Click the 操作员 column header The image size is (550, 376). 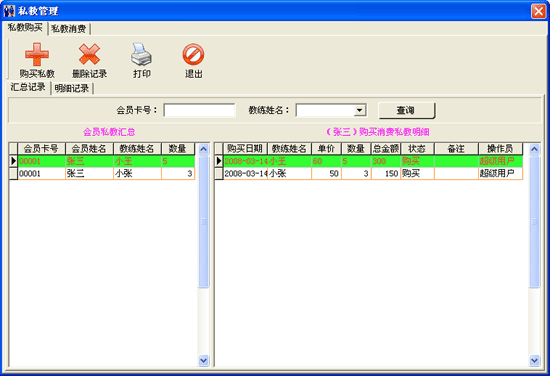[x=501, y=149]
